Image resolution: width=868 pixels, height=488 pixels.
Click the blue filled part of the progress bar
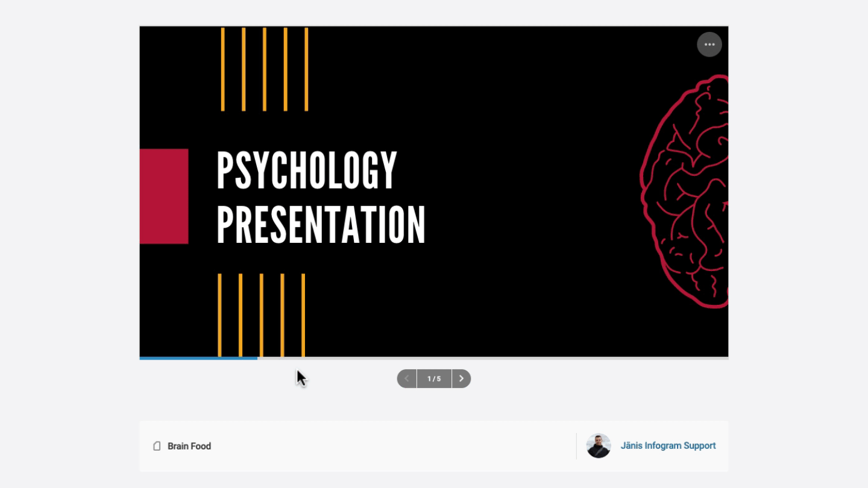click(x=198, y=358)
